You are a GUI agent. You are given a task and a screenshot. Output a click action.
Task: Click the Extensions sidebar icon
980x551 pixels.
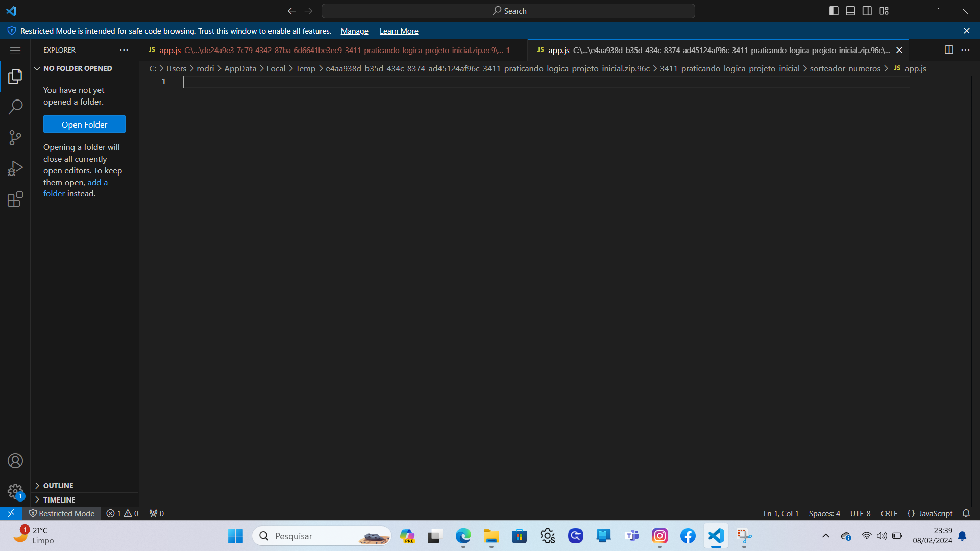click(x=15, y=200)
